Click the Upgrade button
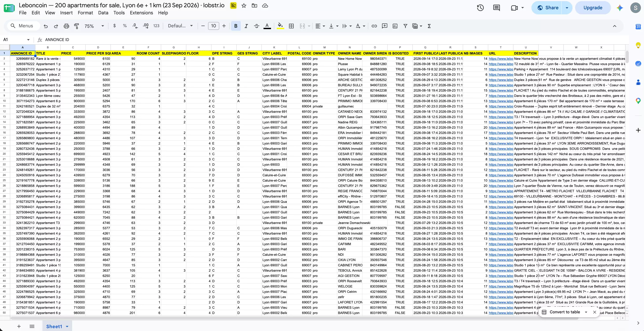 pos(593,8)
